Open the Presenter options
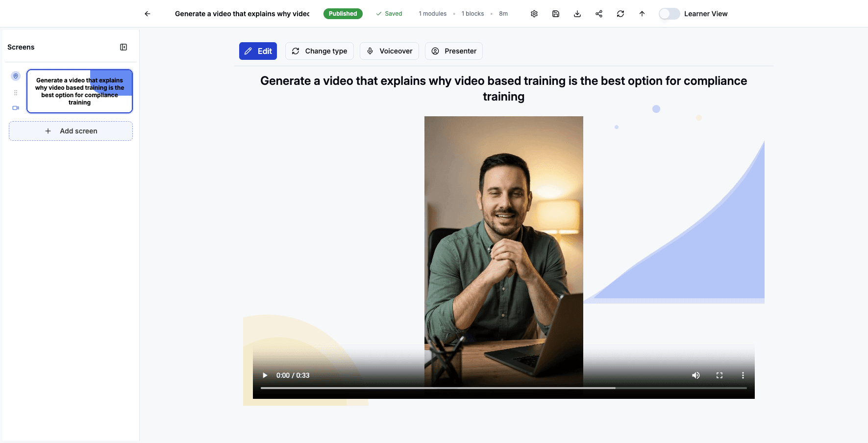Screen dimensions: 868x443 click(453, 51)
